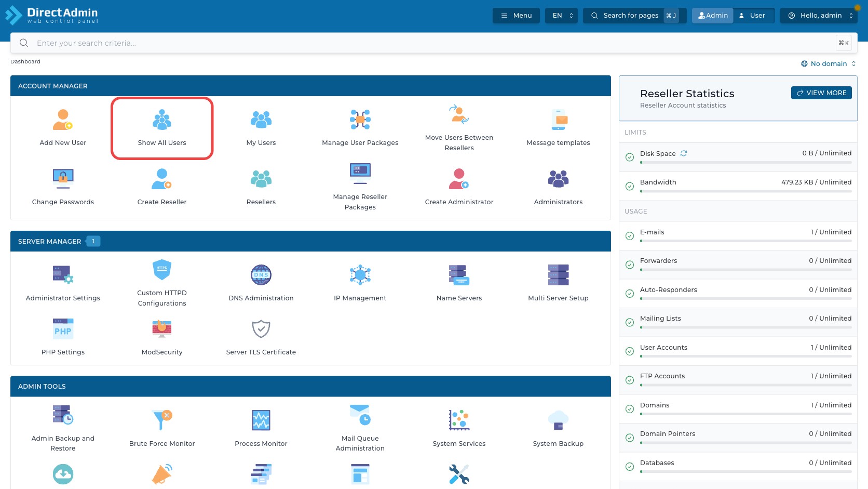
Task: Switch to Admin access level
Action: click(x=712, y=16)
